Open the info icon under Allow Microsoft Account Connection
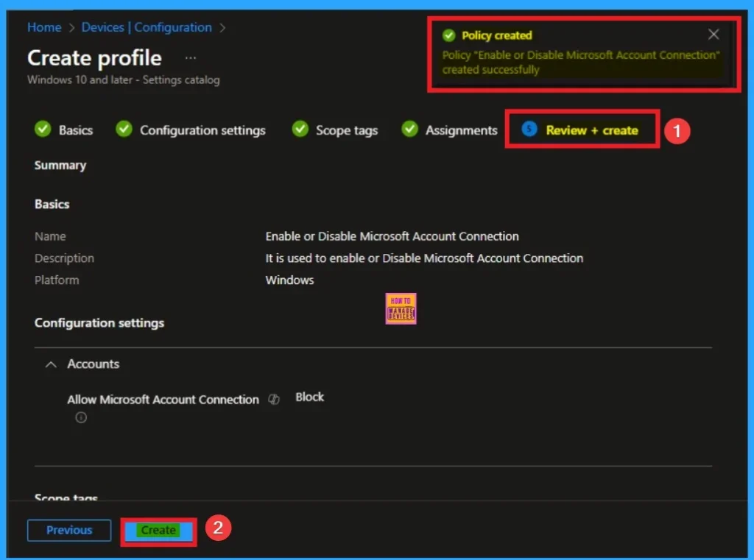 81,417
